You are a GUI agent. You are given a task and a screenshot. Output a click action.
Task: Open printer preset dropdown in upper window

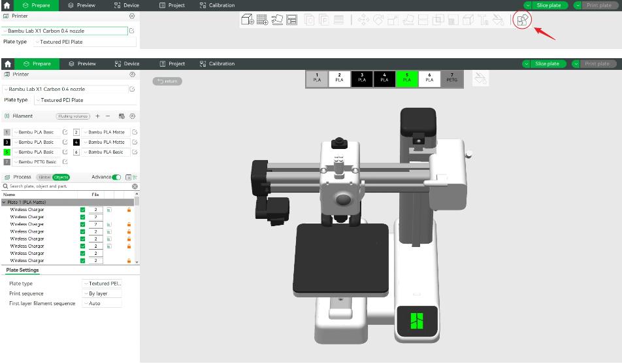tap(64, 31)
